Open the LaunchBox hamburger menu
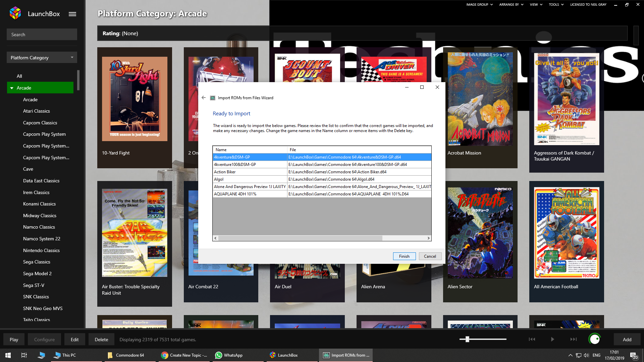The width and height of the screenshot is (644, 362). (72, 14)
